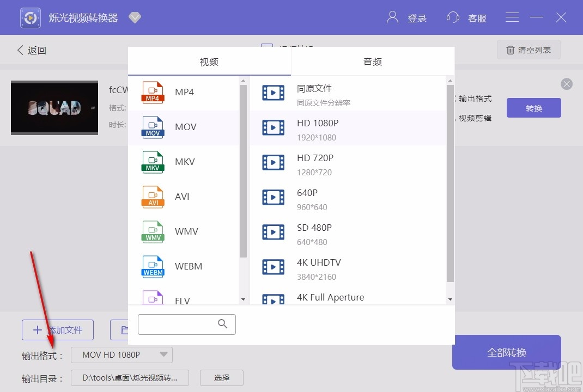
Task: Select the MP4 output format icon
Action: click(x=152, y=92)
